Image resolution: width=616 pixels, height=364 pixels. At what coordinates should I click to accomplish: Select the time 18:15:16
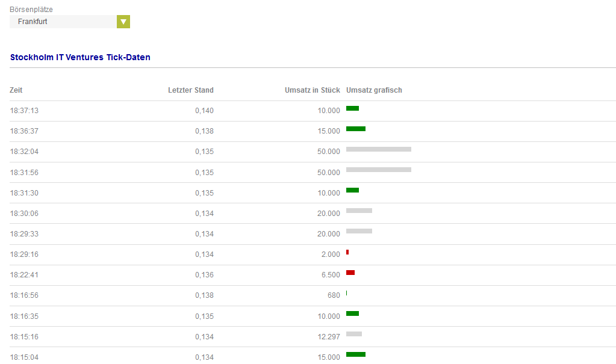(24, 336)
